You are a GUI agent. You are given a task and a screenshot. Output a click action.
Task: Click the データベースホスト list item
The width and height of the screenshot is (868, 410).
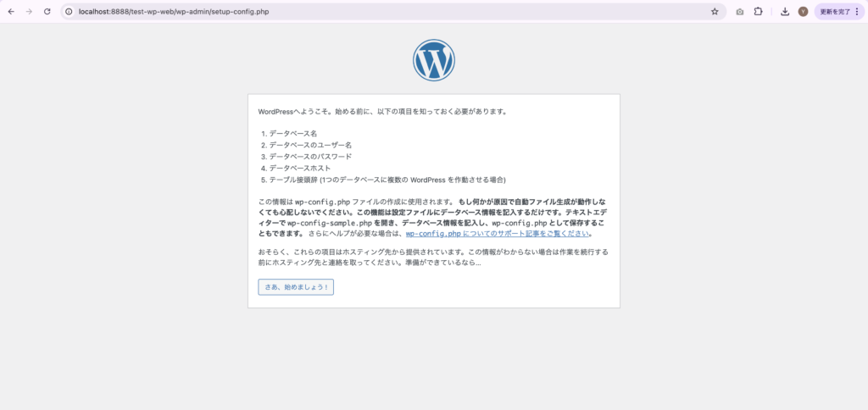pyautogui.click(x=300, y=169)
